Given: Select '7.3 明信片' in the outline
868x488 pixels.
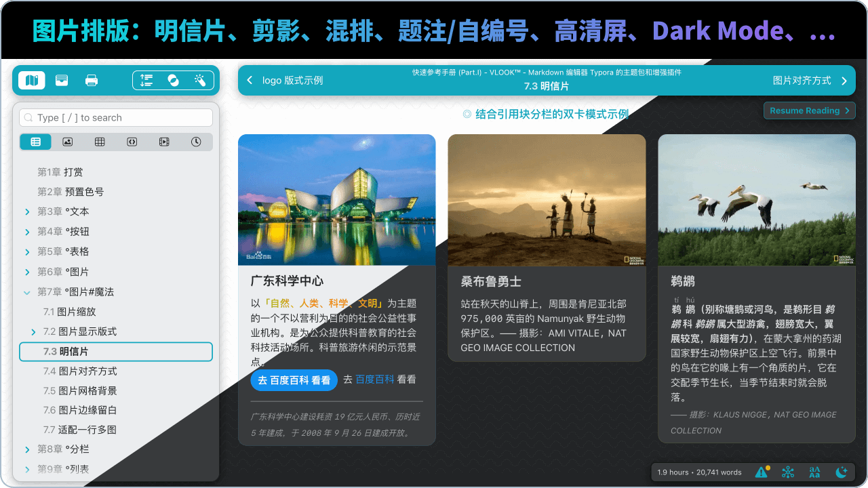Looking at the screenshot, I should (x=116, y=352).
